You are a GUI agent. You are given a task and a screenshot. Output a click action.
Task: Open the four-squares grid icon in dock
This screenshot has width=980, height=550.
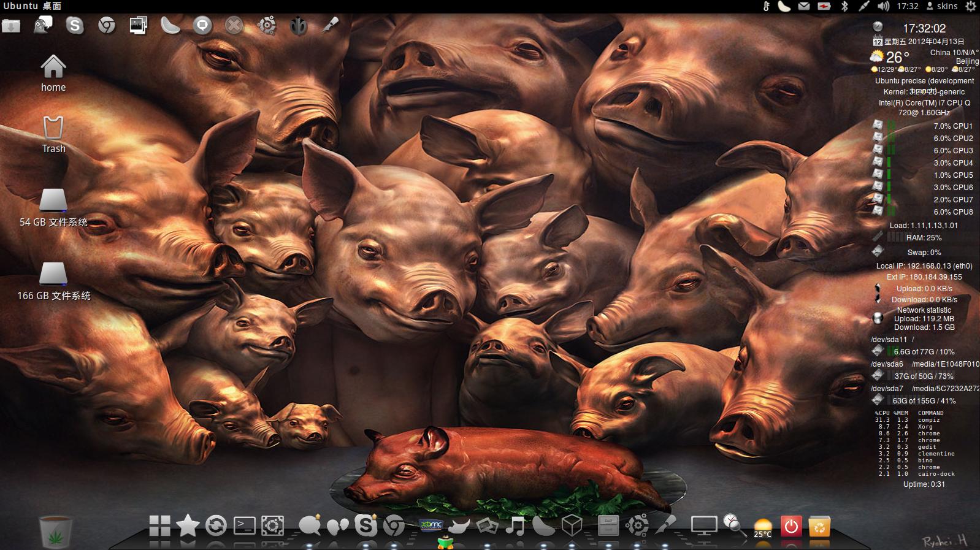(159, 525)
